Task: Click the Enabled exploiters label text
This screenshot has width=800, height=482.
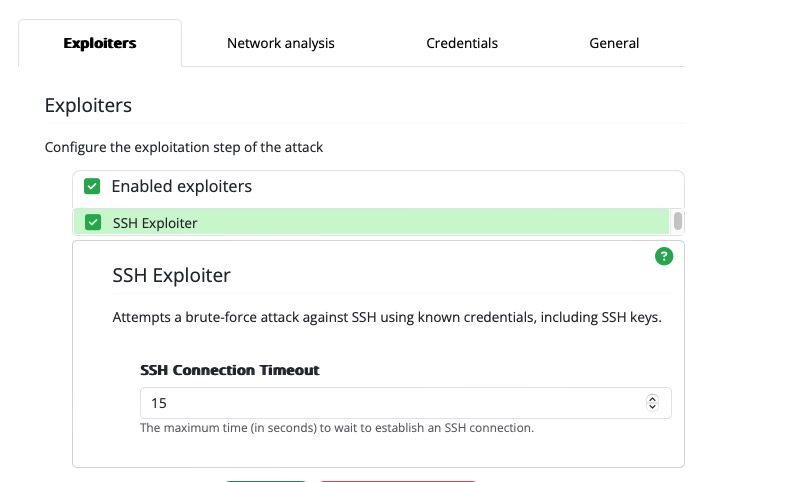Action: 181,186
